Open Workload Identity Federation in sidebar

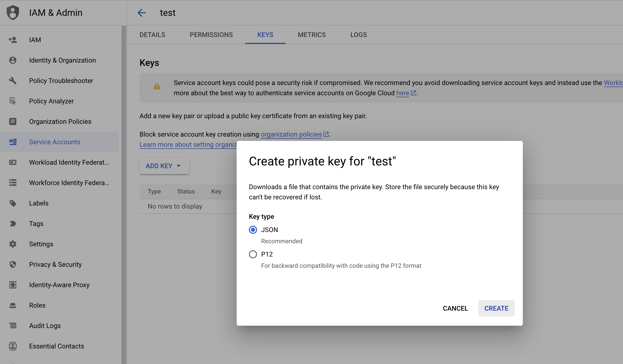coord(59,162)
